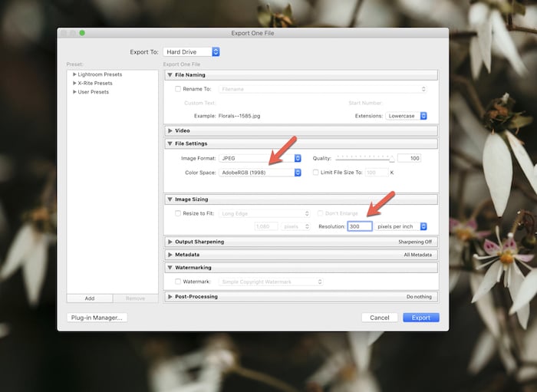Click the Florals--1585.jpg example filename
This screenshot has width=537, height=392.
tap(239, 116)
